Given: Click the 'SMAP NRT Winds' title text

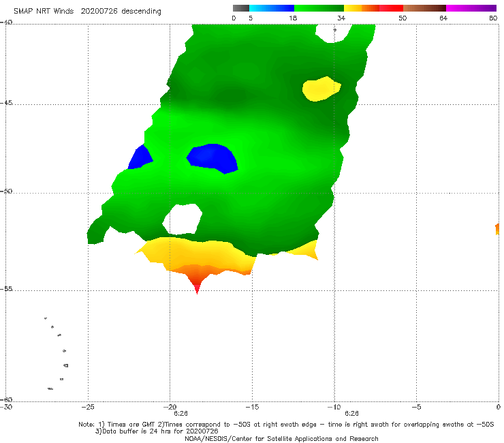Looking at the screenshot, I should 44,11.
